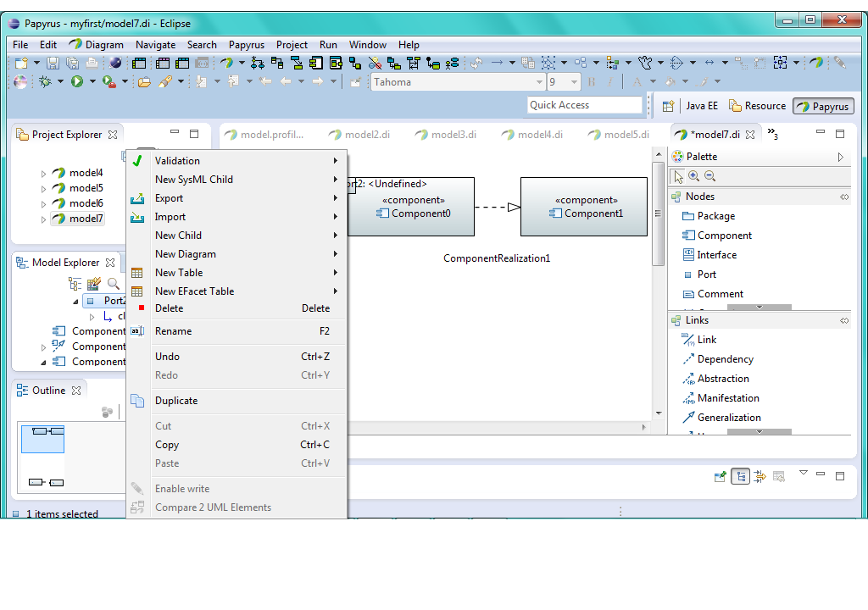The width and height of the screenshot is (868, 610).
Task: Choose Copy in the context menu
Action: [237, 445]
